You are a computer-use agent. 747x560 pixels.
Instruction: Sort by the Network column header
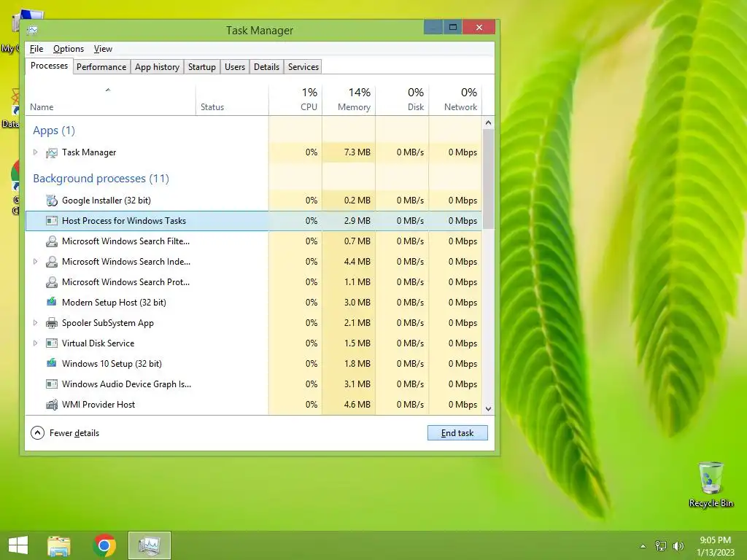tap(455, 100)
